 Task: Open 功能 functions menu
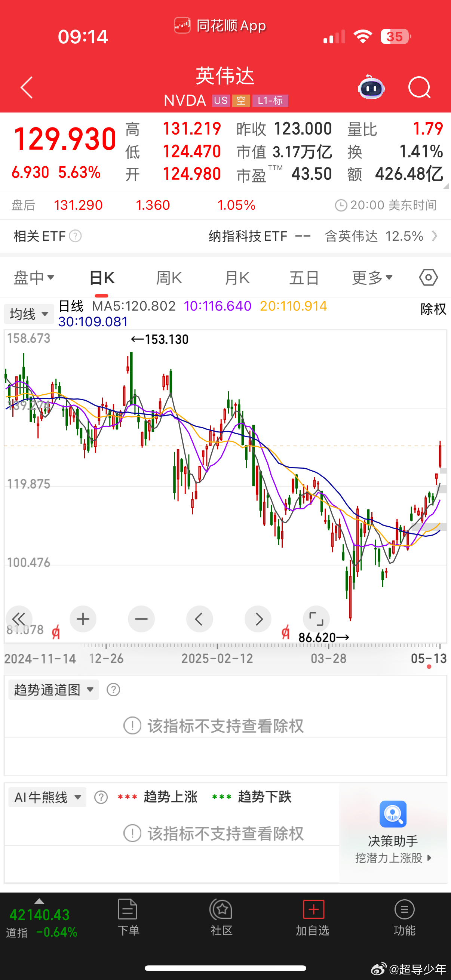pos(405,917)
